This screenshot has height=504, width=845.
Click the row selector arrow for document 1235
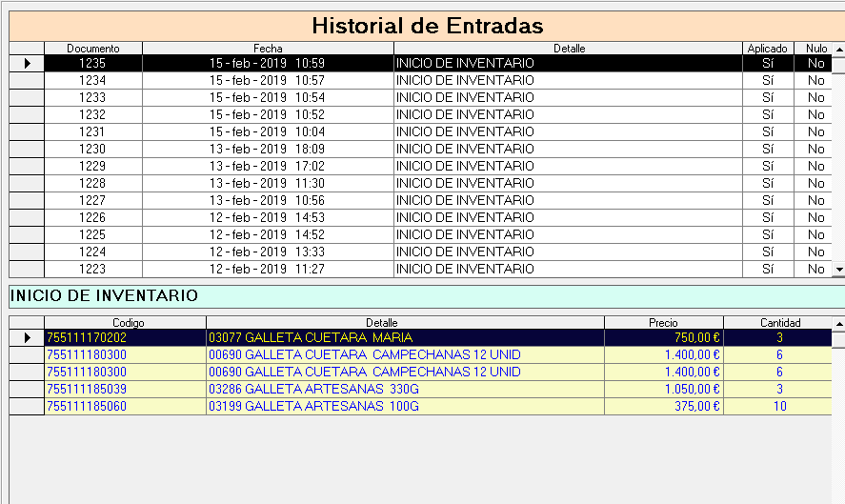tap(27, 63)
